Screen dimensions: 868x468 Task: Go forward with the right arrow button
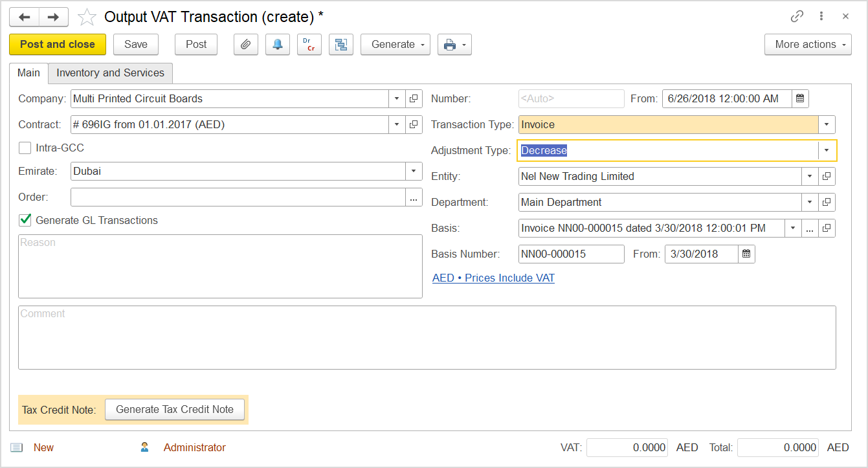point(54,17)
